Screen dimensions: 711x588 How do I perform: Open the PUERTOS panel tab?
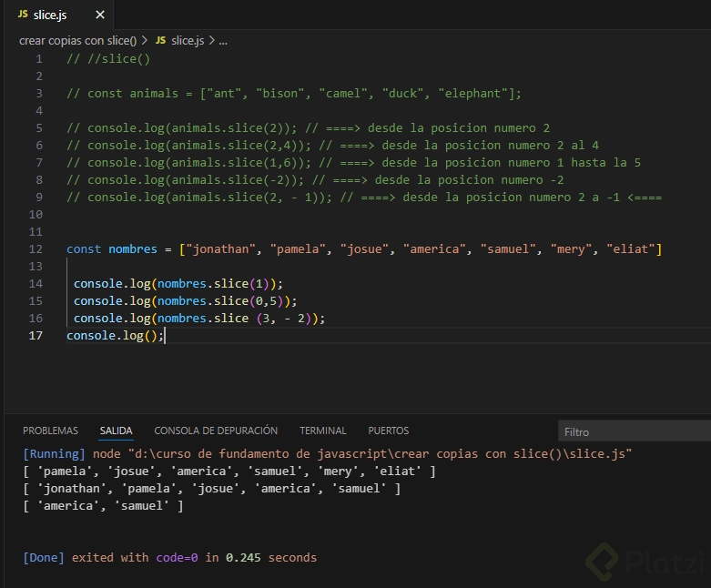389,431
